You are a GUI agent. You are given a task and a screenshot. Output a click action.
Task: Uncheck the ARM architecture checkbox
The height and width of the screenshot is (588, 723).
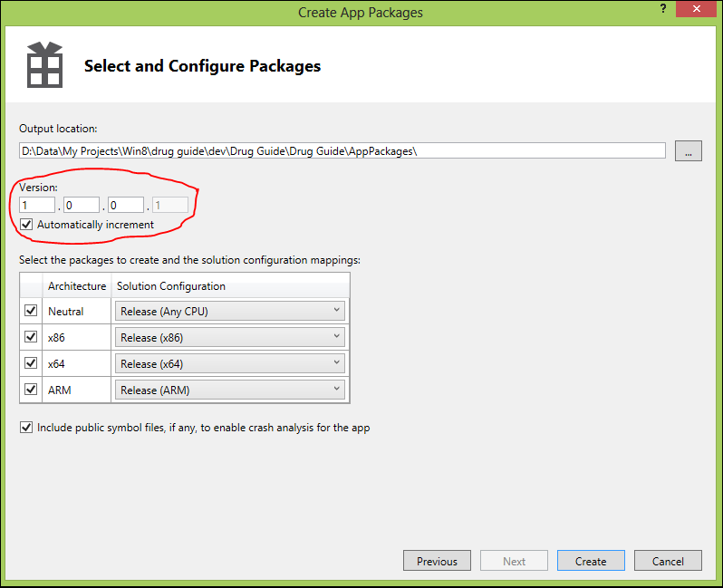[x=32, y=390]
